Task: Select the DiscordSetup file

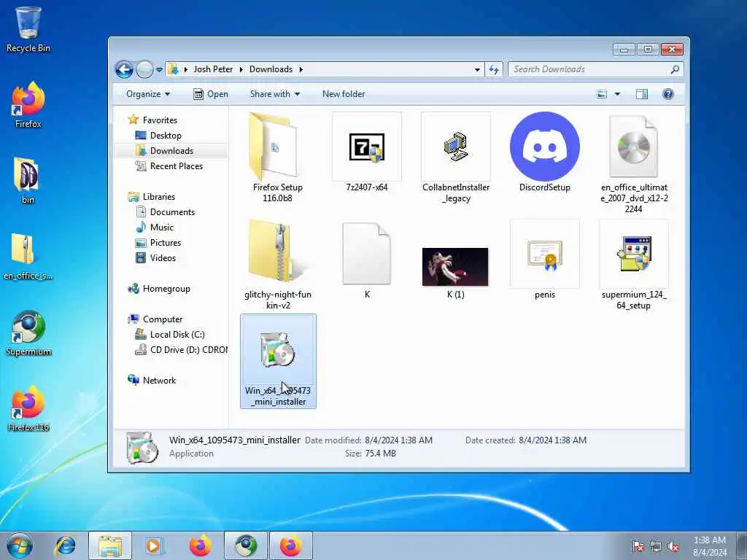Action: [544, 152]
